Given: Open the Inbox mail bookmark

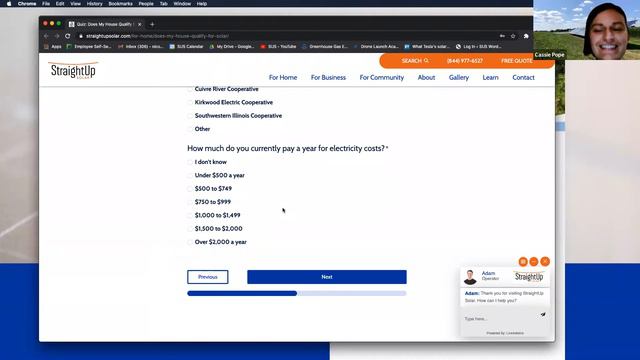Looking at the screenshot, I should click(x=140, y=47).
